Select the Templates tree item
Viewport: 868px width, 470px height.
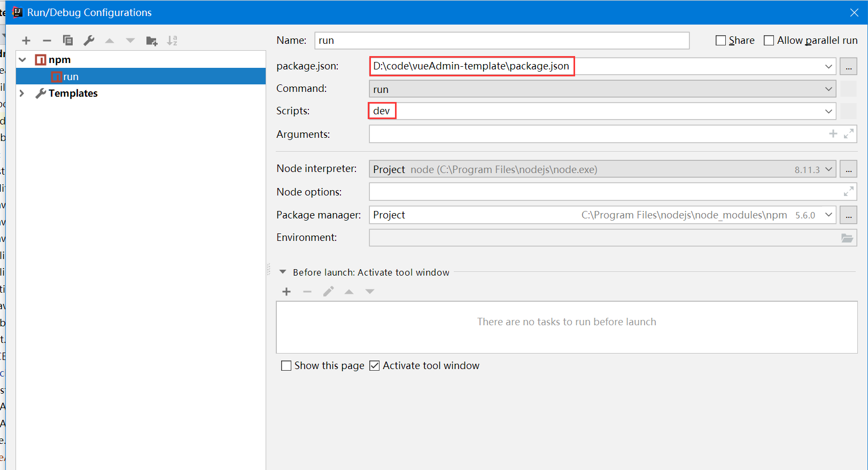click(x=73, y=93)
